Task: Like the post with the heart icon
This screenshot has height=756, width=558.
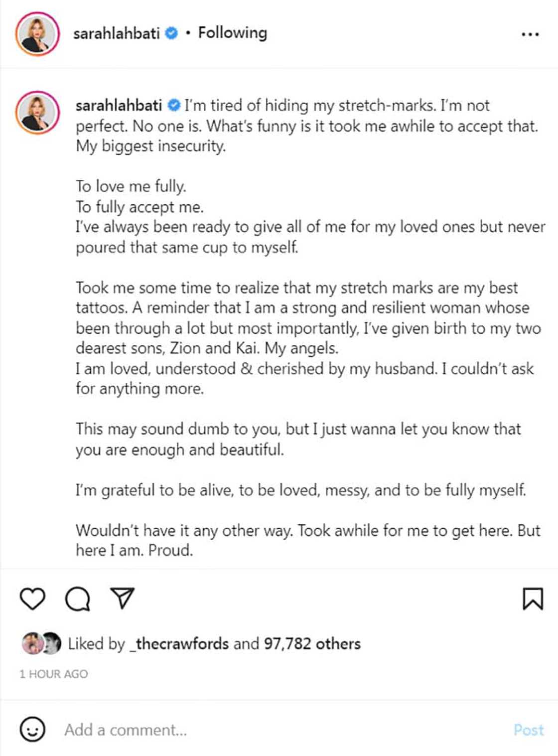Action: click(33, 599)
